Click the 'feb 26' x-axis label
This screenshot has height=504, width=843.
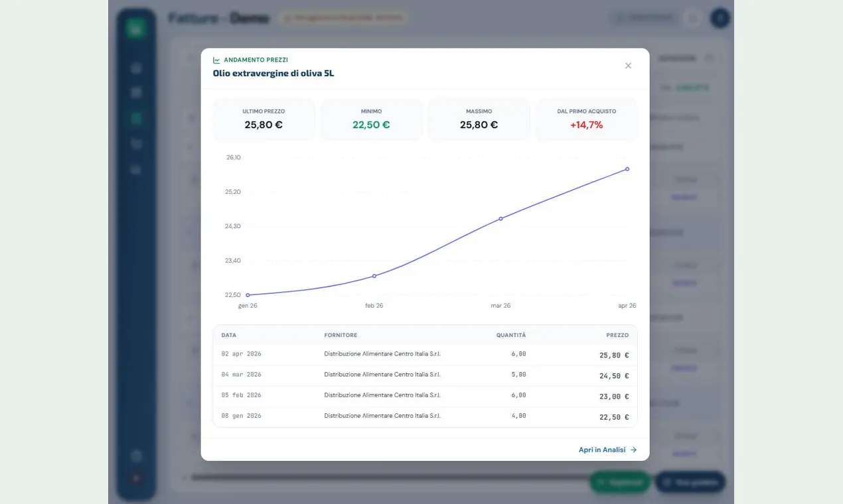pyautogui.click(x=374, y=306)
